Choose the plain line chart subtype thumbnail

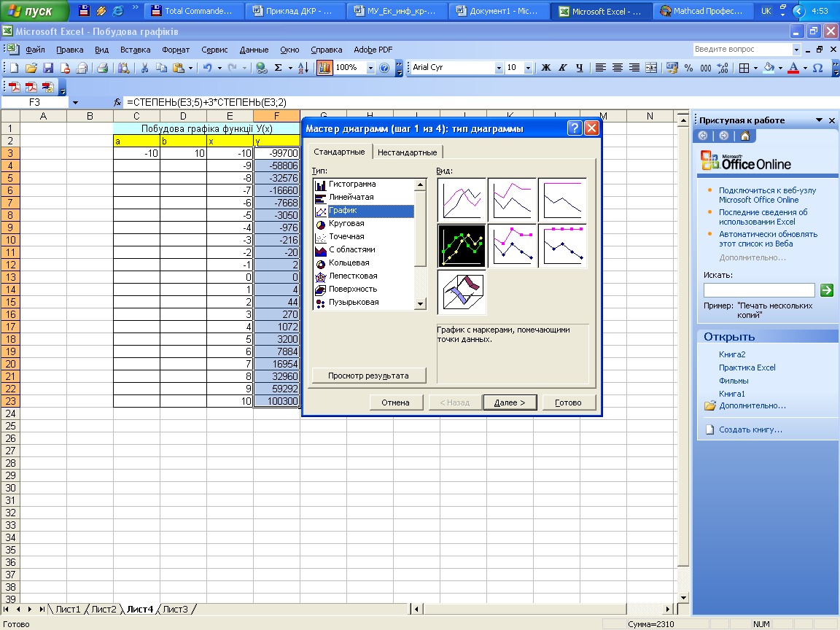click(462, 200)
